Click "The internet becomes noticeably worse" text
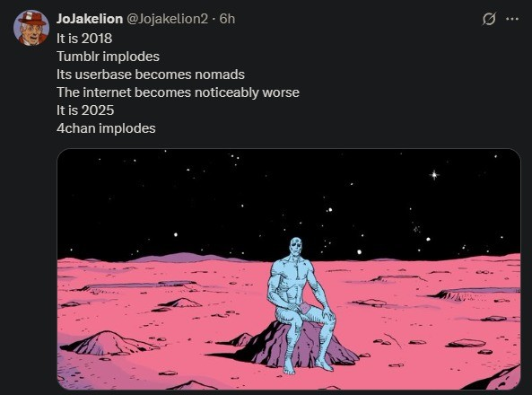This screenshot has width=532, height=395. click(178, 92)
